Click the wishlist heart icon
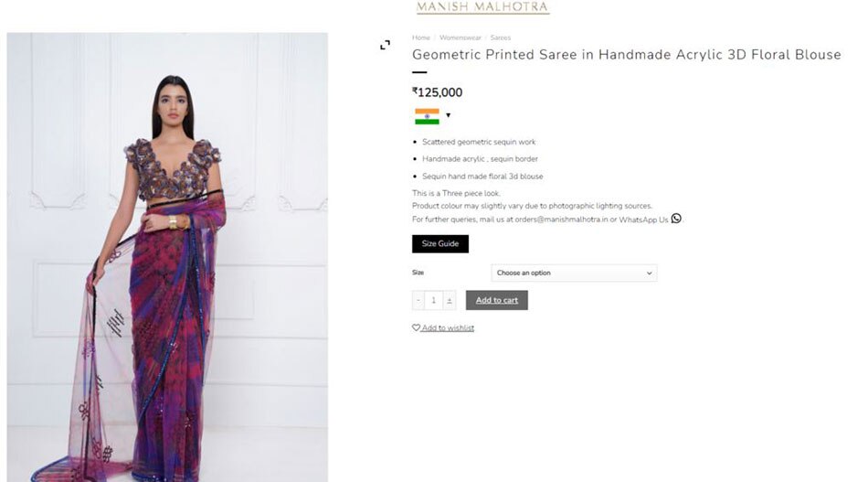 tap(416, 327)
